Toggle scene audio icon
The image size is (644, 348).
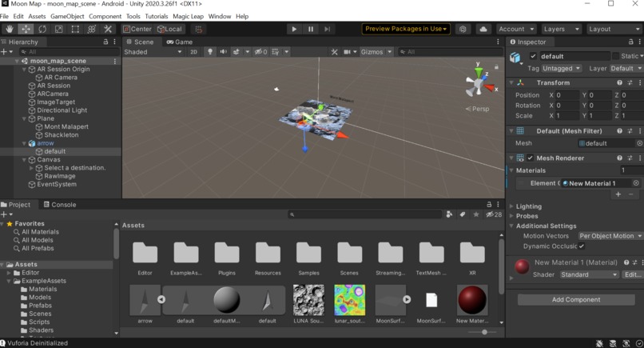tap(223, 52)
